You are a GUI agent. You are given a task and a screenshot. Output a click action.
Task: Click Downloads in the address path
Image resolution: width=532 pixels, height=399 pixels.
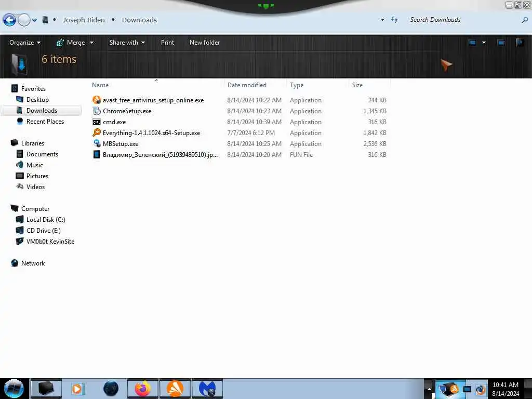[139, 20]
